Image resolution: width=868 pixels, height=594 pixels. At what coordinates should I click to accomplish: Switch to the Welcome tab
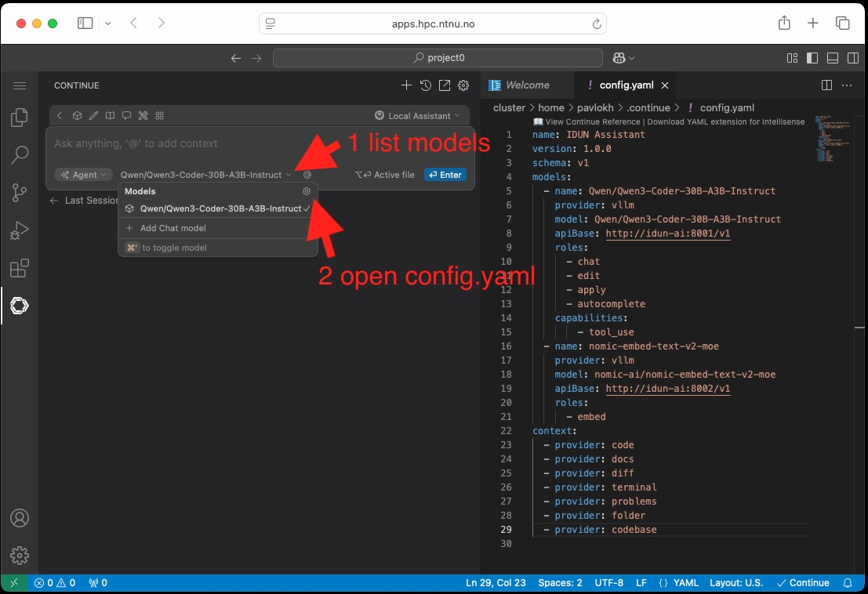[528, 85]
